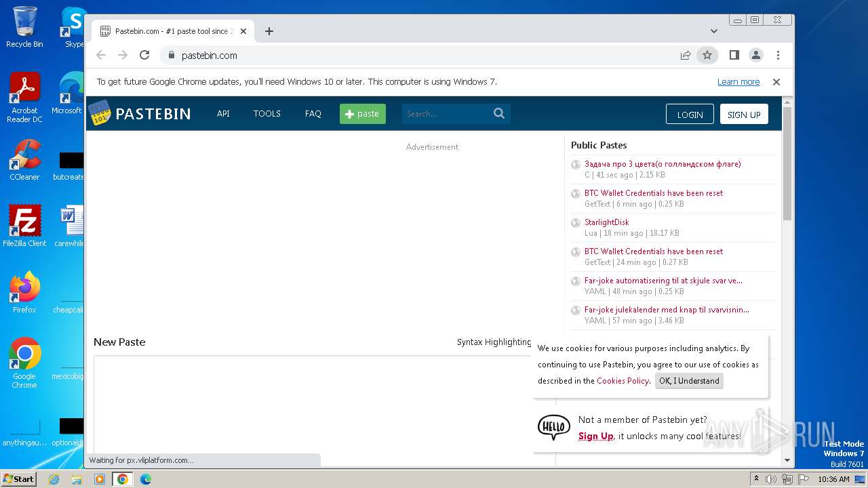
Task: Open BTC Wallet paste from 24 min ago
Action: (x=654, y=251)
